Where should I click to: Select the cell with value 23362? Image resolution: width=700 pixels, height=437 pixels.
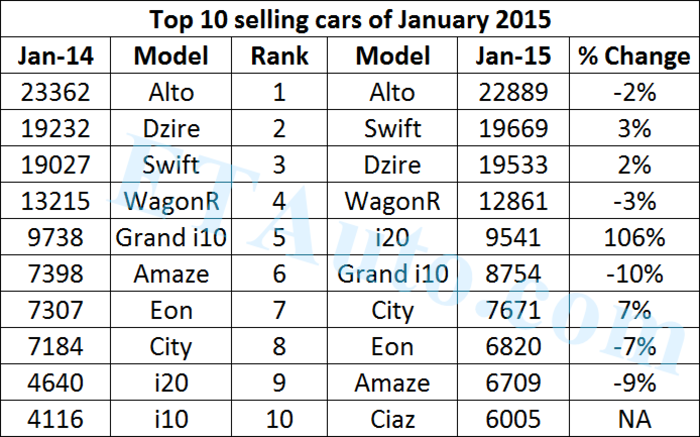[57, 93]
